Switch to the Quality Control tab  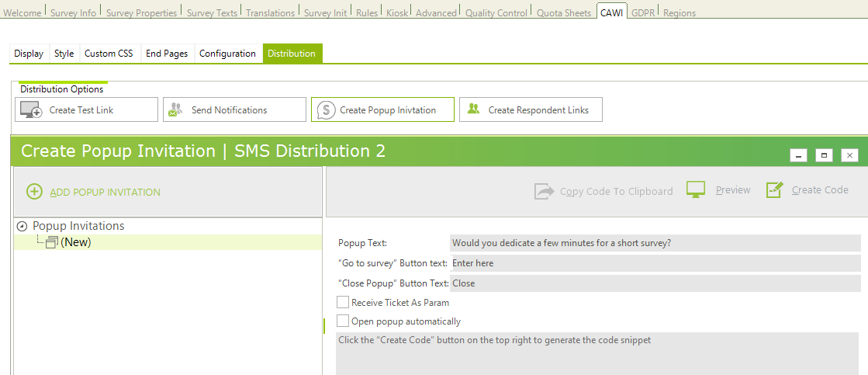coord(496,12)
